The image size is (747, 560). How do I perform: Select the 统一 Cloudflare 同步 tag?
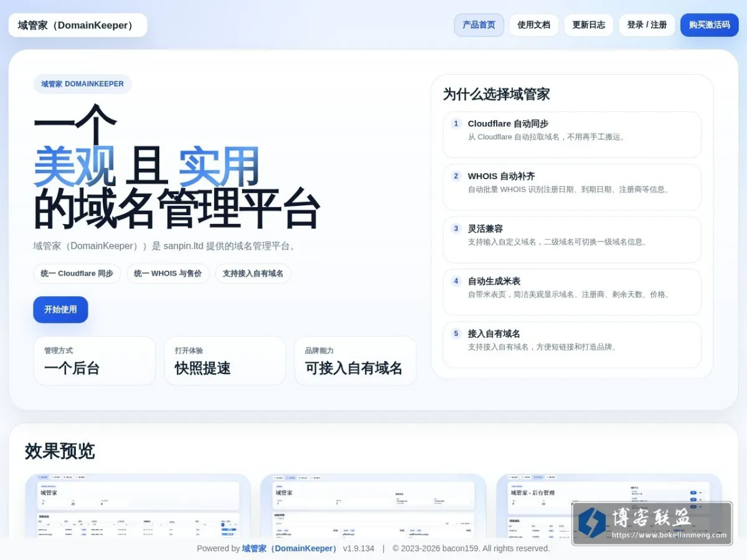77,273
